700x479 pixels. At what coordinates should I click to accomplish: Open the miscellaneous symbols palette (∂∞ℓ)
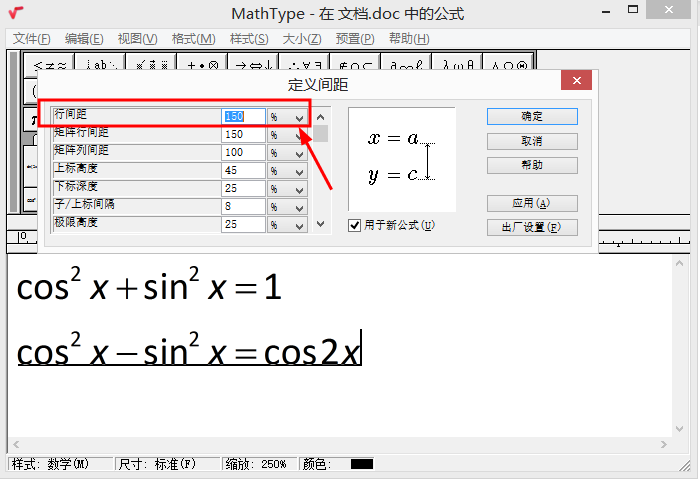point(406,62)
